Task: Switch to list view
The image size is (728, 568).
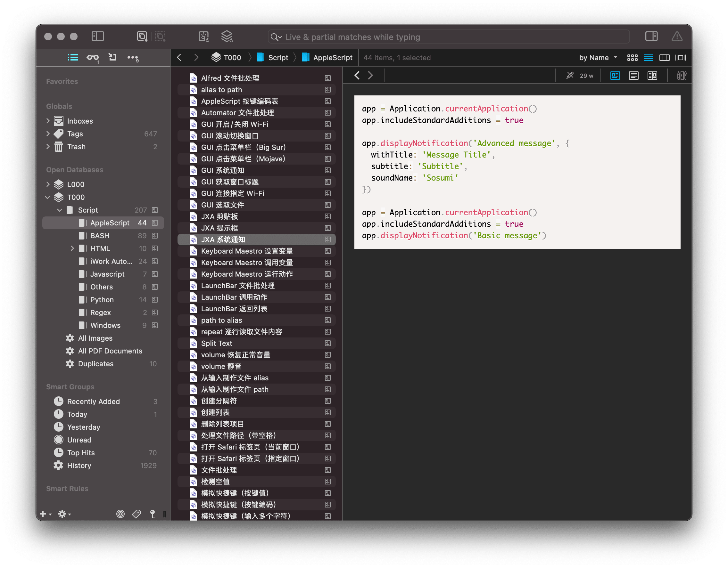Action: click(648, 58)
